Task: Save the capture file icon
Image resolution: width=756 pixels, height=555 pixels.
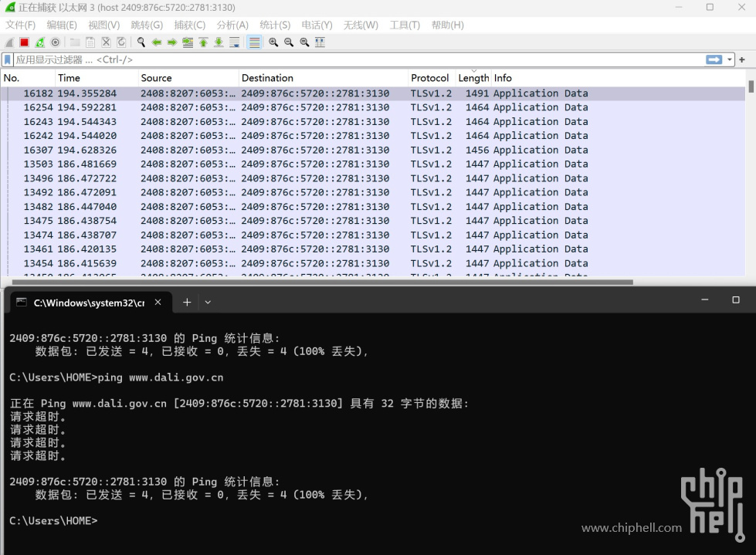Action: [x=90, y=42]
